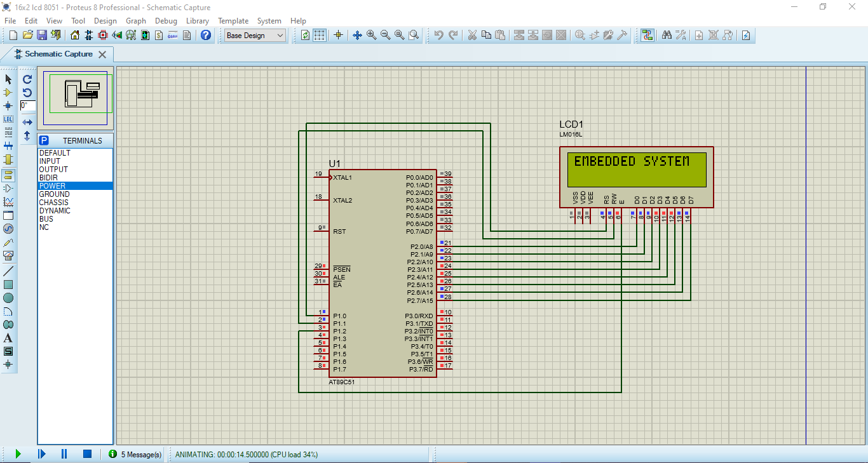Save the current design
868x463 pixels.
(41, 35)
